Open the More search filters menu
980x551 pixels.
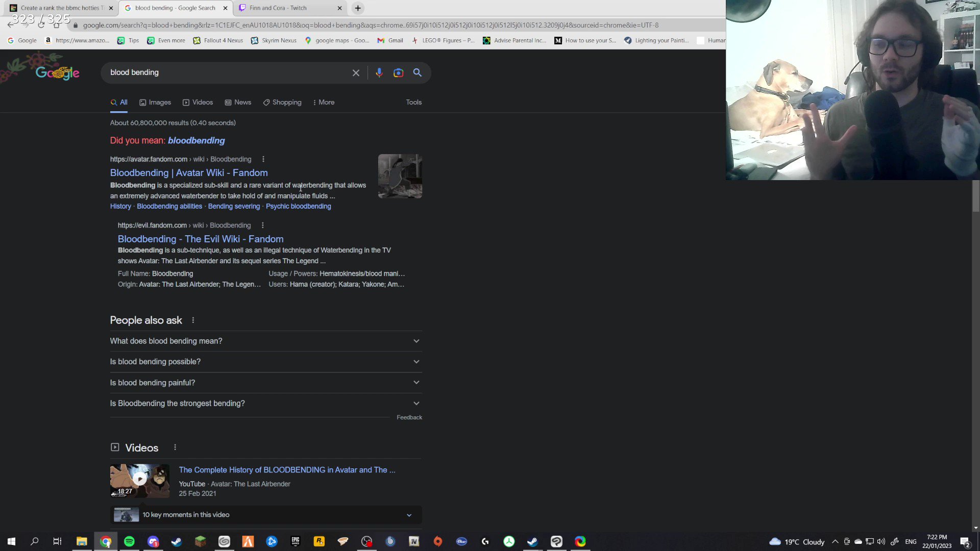click(324, 103)
